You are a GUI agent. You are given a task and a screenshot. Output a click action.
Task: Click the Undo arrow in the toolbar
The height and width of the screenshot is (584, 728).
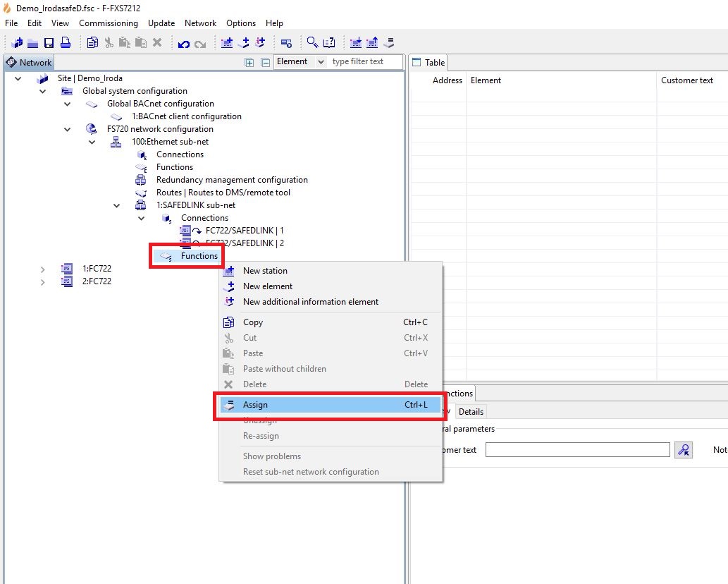coord(184,44)
